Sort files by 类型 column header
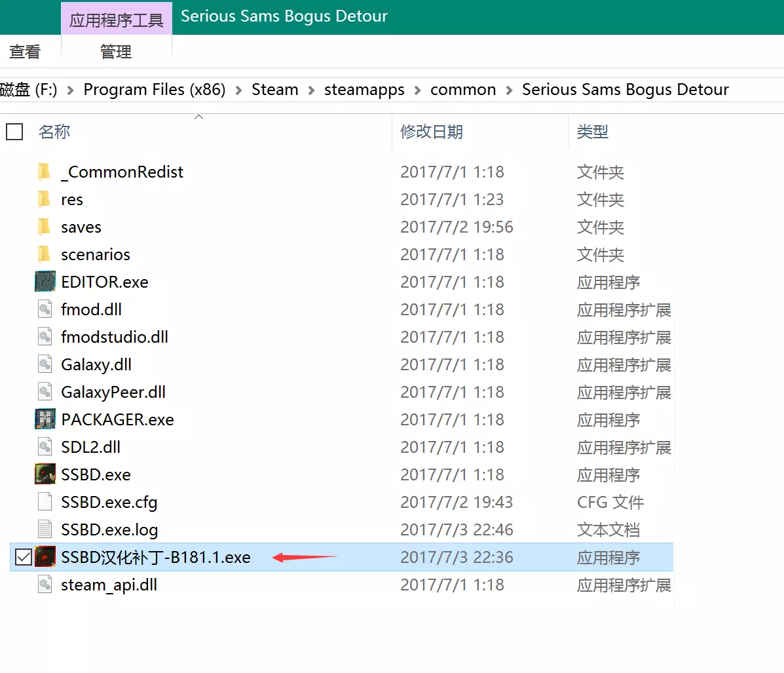 (593, 132)
